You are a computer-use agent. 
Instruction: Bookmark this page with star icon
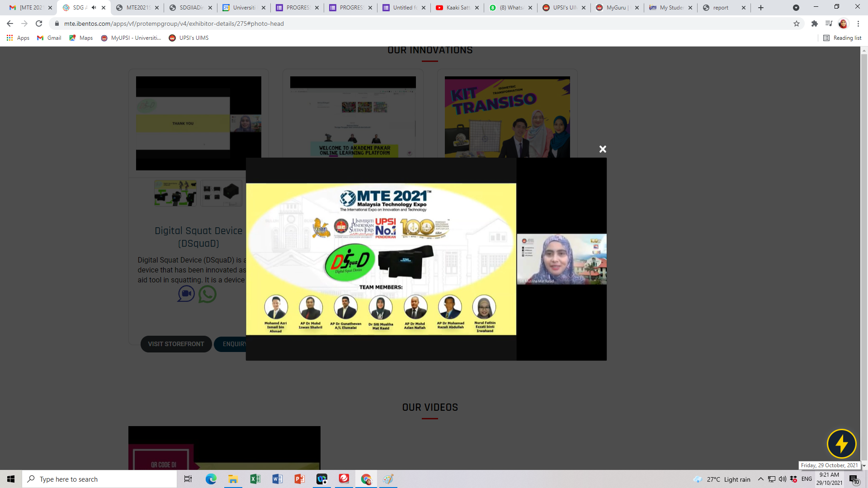(796, 23)
